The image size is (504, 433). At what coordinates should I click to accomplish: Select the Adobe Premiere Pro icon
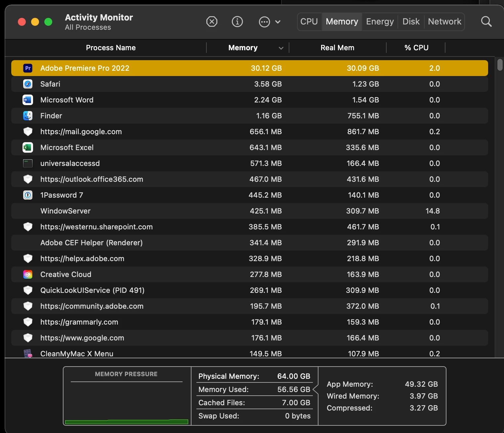tap(28, 68)
